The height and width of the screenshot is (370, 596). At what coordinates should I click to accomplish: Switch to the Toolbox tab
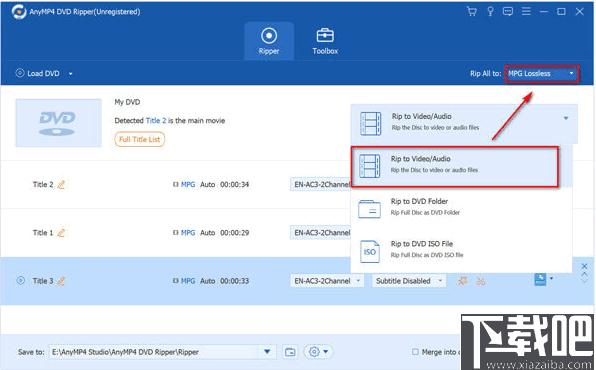click(x=325, y=41)
